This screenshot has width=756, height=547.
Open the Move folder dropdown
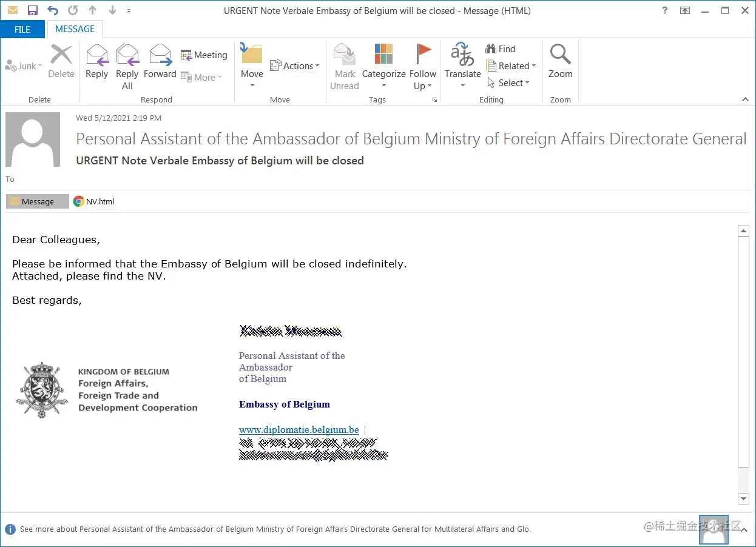point(252,66)
